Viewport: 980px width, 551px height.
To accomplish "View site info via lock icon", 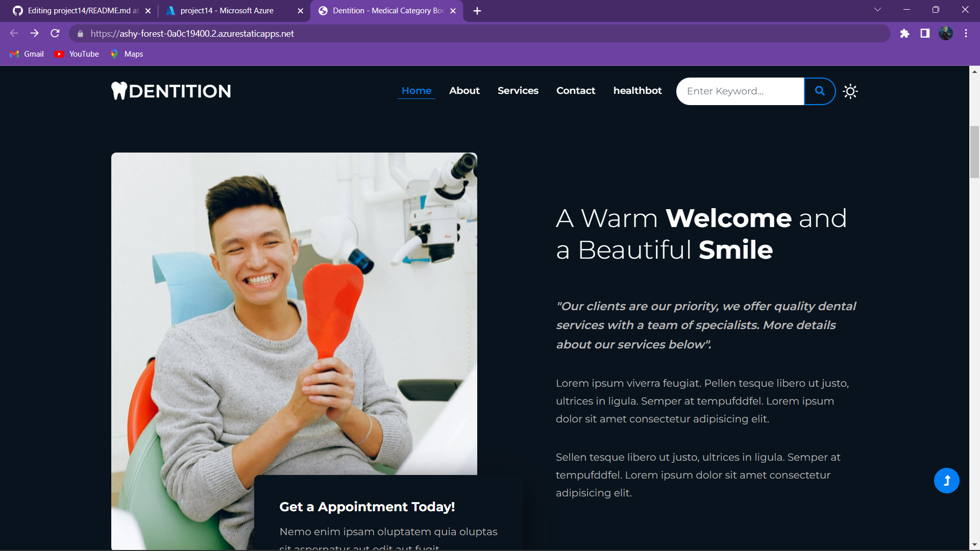I will tap(80, 34).
